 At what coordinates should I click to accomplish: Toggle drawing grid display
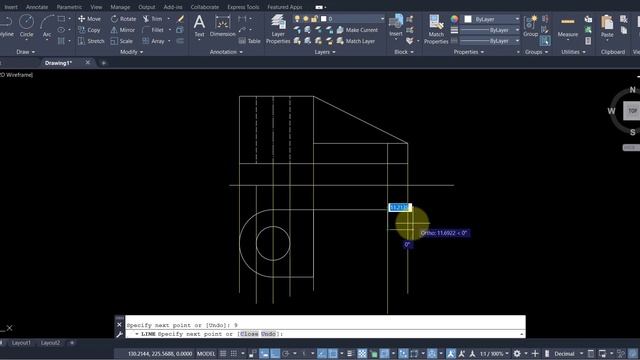223,353
